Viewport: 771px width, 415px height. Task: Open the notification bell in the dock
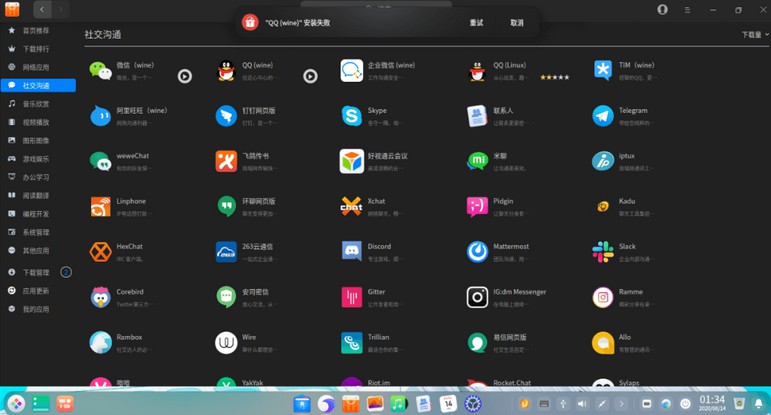(x=759, y=404)
